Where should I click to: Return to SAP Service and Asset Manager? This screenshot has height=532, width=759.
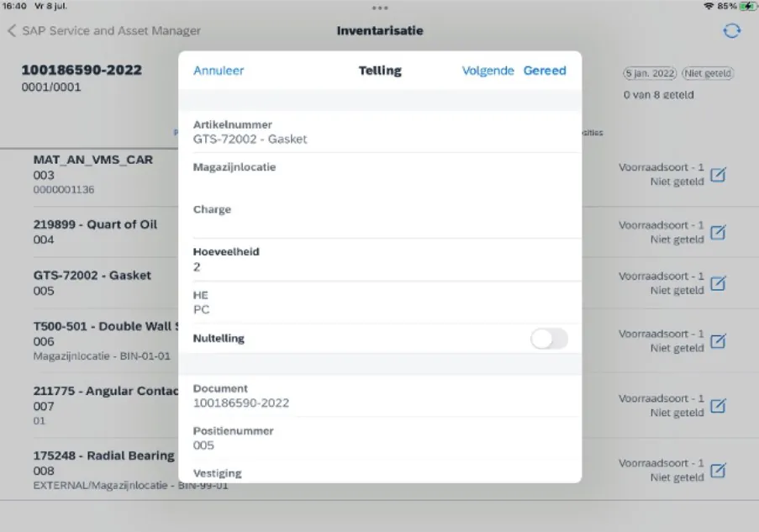[x=111, y=31]
